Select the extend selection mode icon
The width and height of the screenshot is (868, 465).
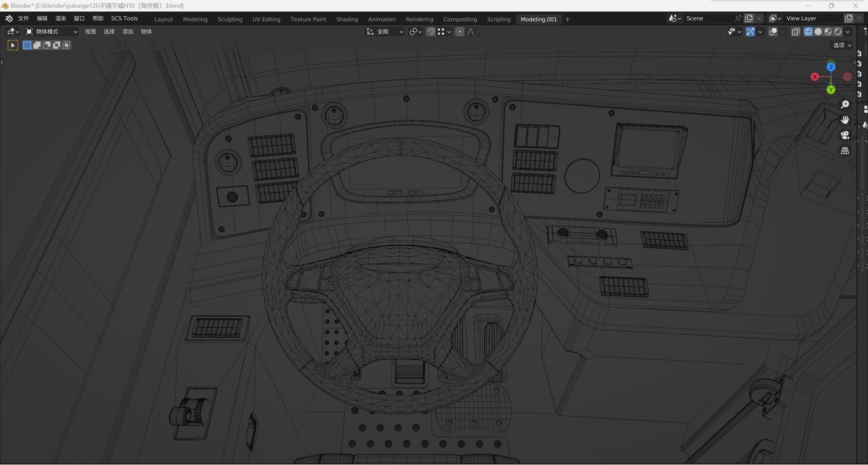(37, 45)
